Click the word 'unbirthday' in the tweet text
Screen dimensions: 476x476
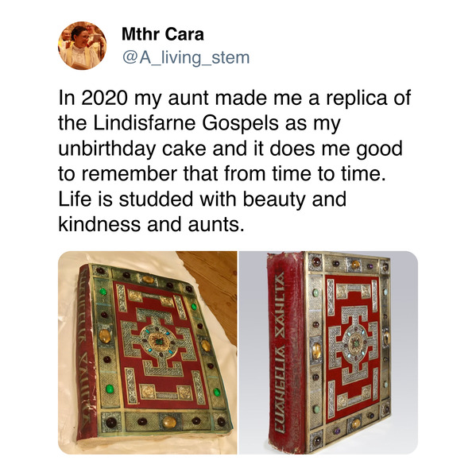(108, 149)
